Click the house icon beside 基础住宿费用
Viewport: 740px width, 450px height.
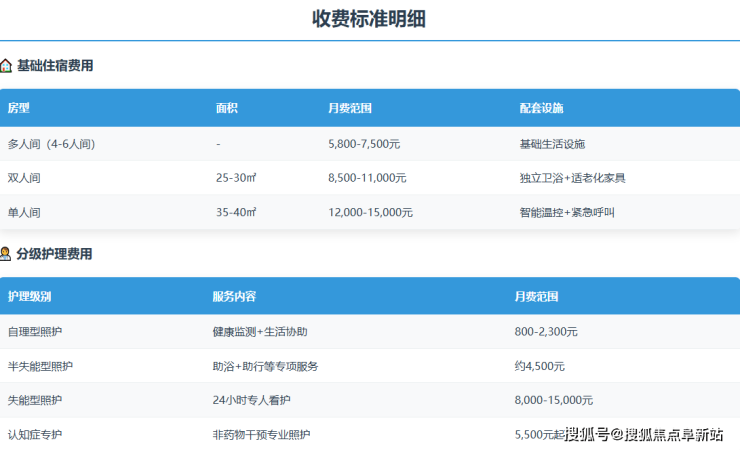click(6, 66)
